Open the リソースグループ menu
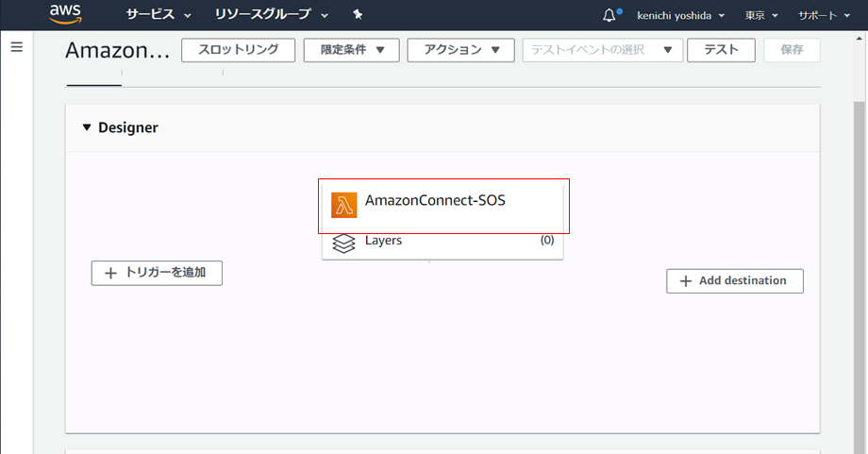Screen dimensions: 868x454 272,15
